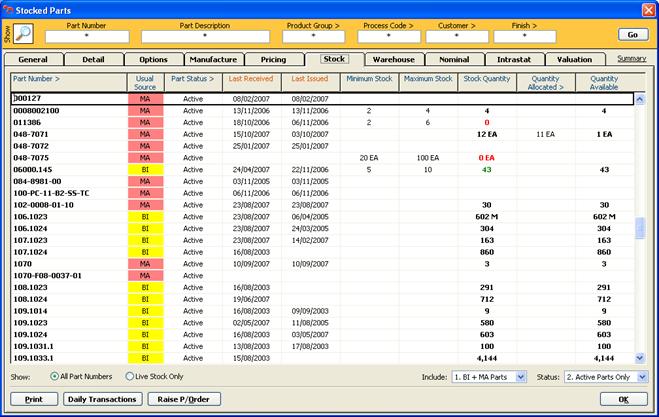Click the Stocked Parts title bar icon
The width and height of the screenshot is (659, 417).
8,10
